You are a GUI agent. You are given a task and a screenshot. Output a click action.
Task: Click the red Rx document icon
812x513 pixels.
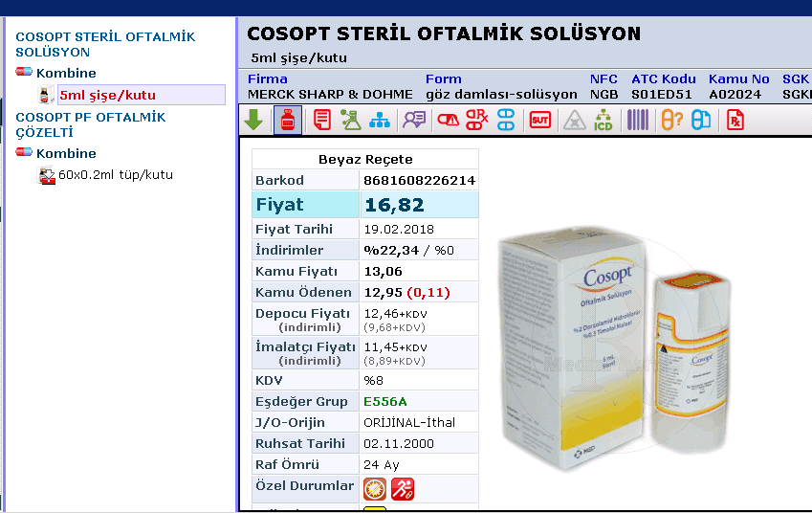tap(735, 121)
